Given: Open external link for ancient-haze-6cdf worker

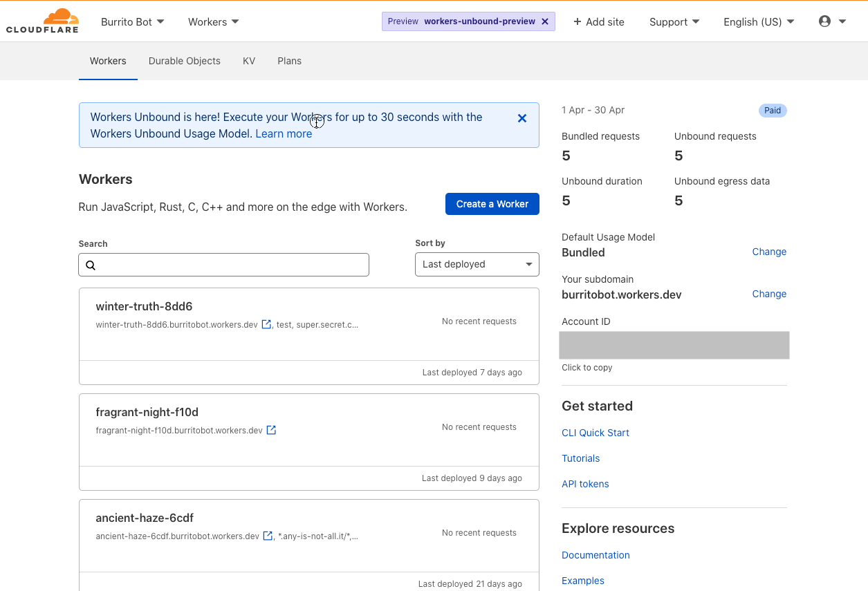Looking at the screenshot, I should (x=268, y=536).
